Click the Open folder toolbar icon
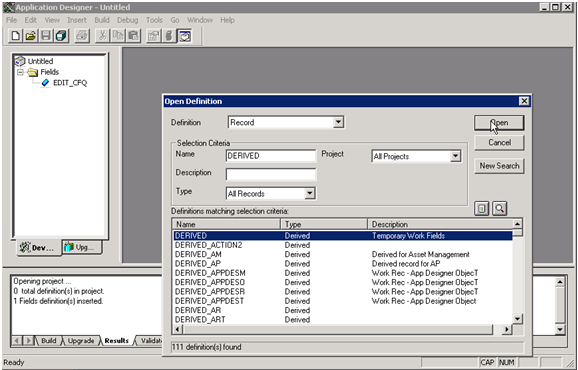The height and width of the screenshot is (370, 578). pos(31,36)
